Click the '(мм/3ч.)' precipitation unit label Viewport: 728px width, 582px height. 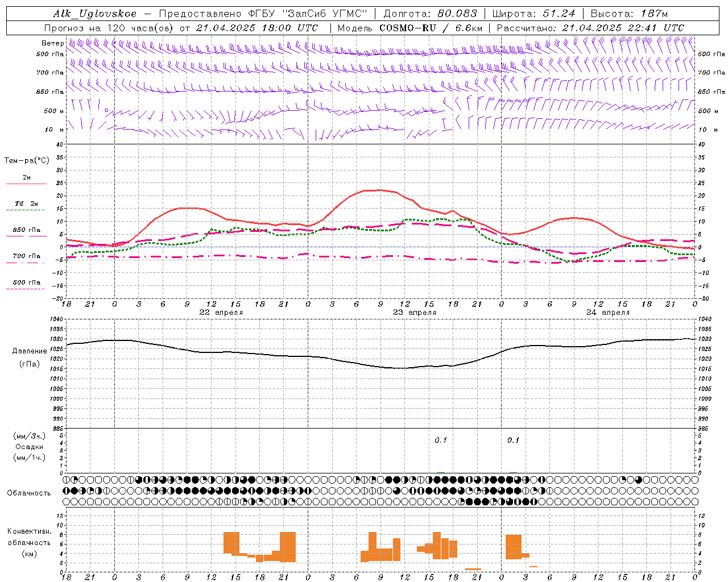click(x=30, y=436)
